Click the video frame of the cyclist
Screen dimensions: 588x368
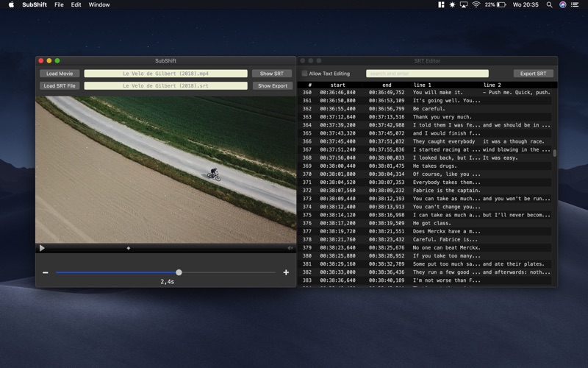coord(166,169)
